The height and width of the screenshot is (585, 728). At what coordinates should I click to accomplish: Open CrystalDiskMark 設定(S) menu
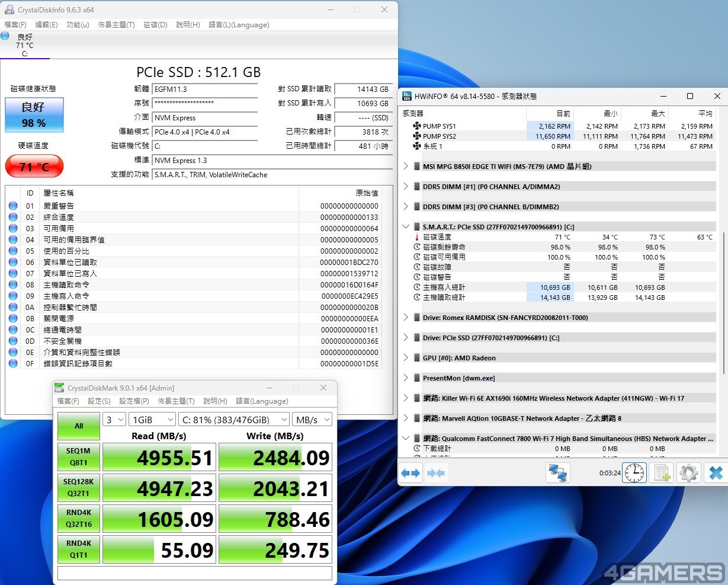[x=99, y=401]
